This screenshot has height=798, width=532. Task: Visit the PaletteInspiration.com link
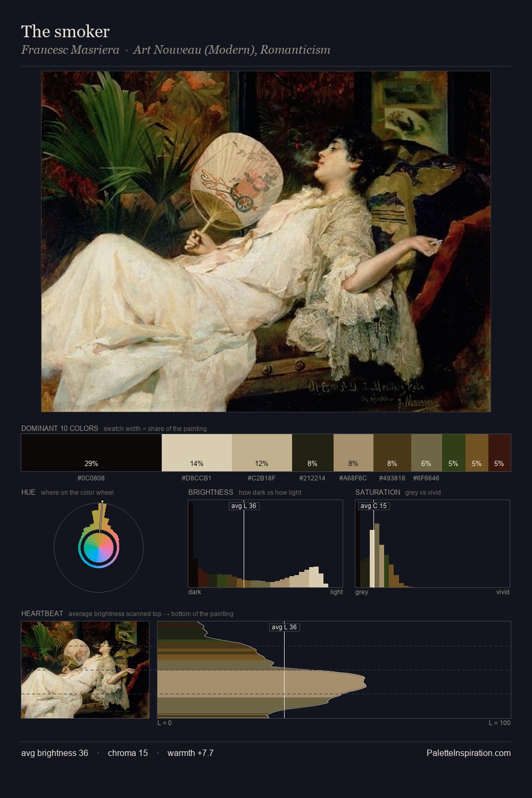coord(469,753)
